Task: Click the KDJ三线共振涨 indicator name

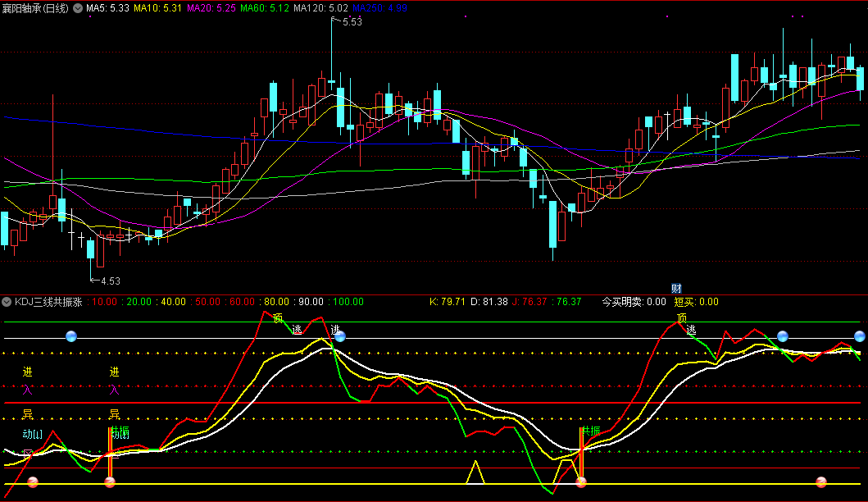Action: [48, 302]
